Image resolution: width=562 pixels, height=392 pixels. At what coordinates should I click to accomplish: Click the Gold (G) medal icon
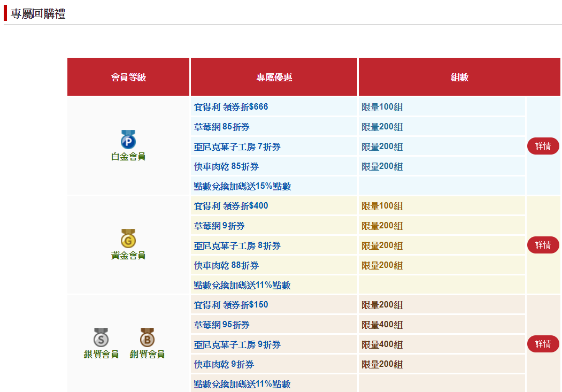128,239
